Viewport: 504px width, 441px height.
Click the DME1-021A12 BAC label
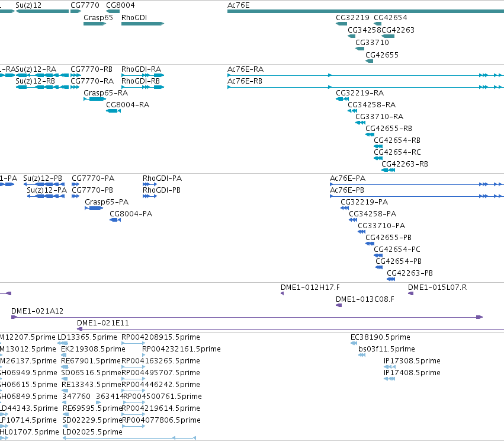[x=37, y=311]
